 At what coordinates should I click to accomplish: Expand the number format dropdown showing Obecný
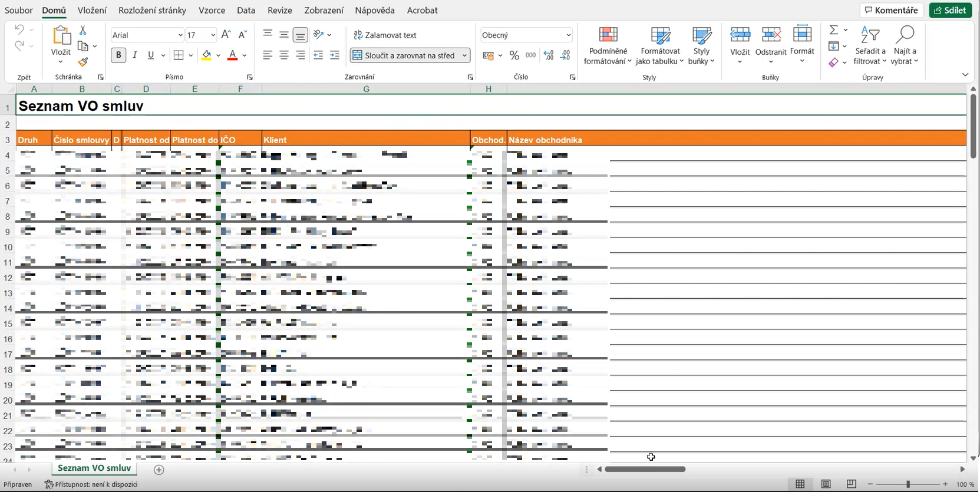(568, 35)
